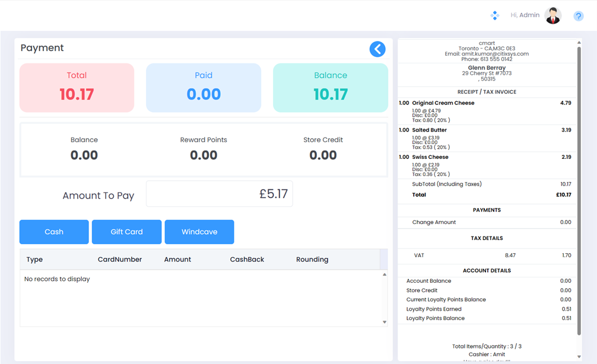597x364 pixels.
Task: Click the receipt panel scroll down arrow
Action: (579, 357)
